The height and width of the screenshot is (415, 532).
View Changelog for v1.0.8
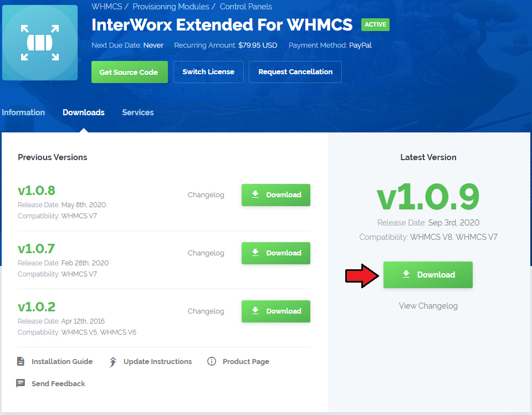click(206, 195)
